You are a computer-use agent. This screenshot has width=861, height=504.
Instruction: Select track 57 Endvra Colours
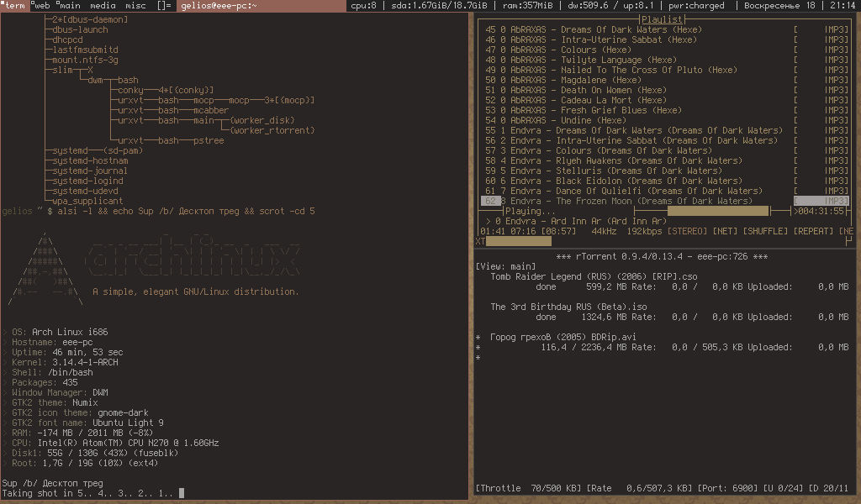coord(667,150)
